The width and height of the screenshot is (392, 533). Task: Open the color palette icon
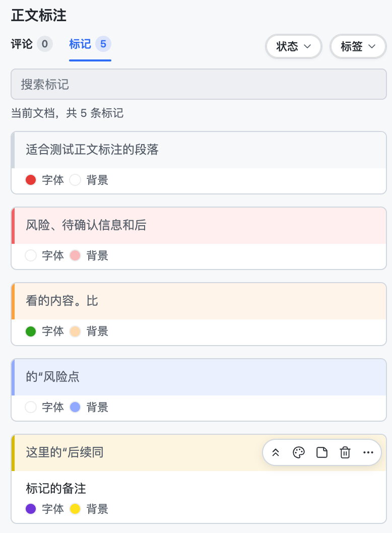click(x=299, y=452)
